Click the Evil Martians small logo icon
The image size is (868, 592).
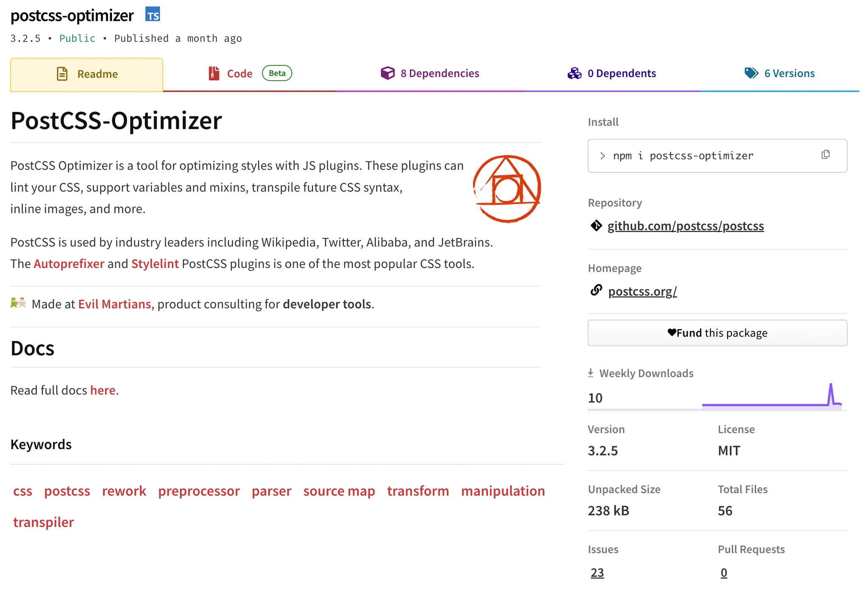(18, 303)
